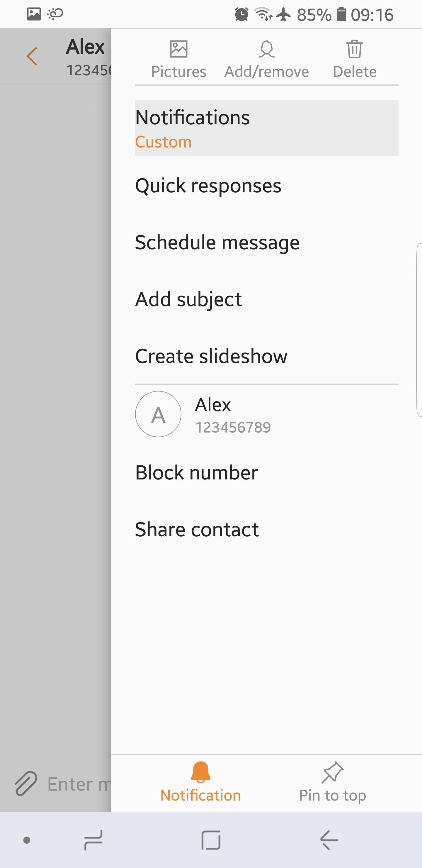Open Notifications Custom setting
This screenshot has width=422, height=868.
266,128
